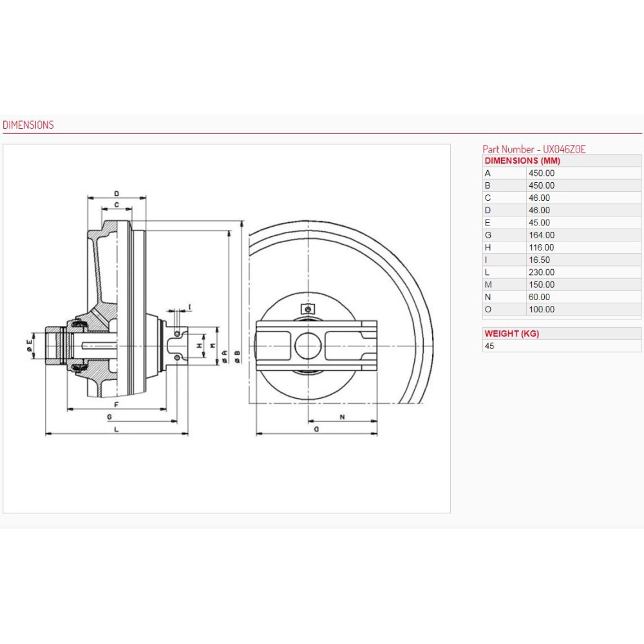Select the 60.00 value in row N
Image resolution: width=644 pixels, height=644 pixels.
pyautogui.click(x=539, y=297)
